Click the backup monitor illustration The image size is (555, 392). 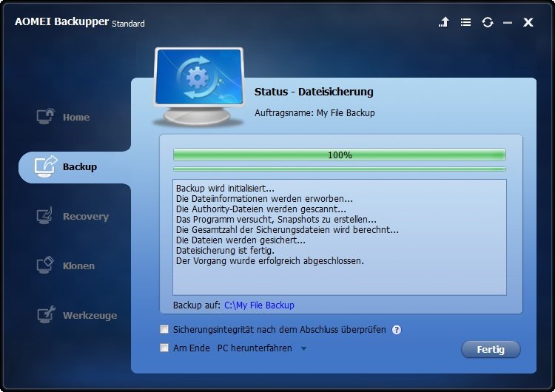pyautogui.click(x=199, y=87)
